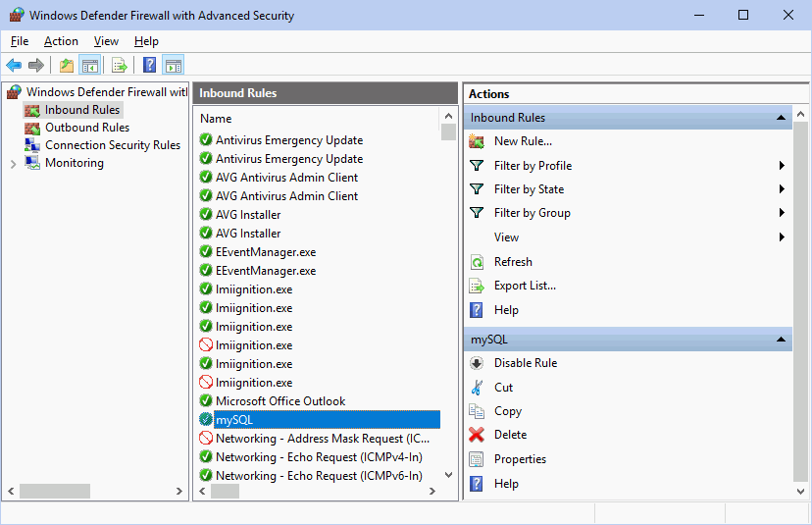Viewport: 812px width, 525px height.
Task: Click the Export List icon in Actions
Action: [477, 286]
